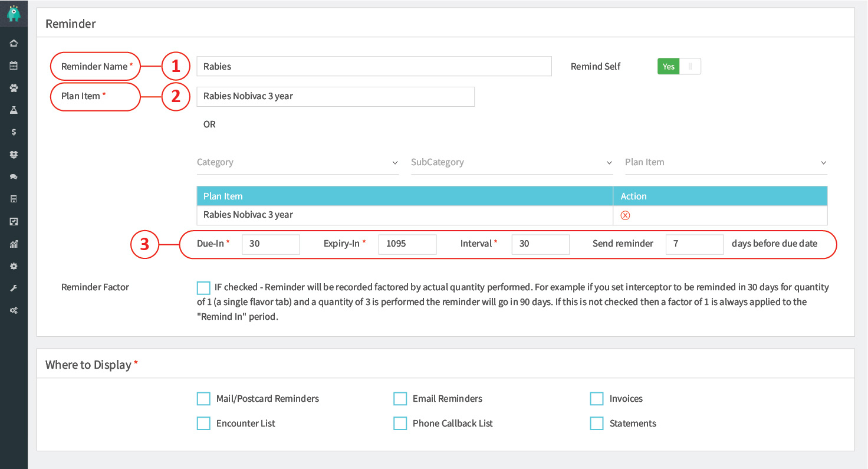Click the Plan Item search field
The image size is (868, 469).
(x=336, y=97)
